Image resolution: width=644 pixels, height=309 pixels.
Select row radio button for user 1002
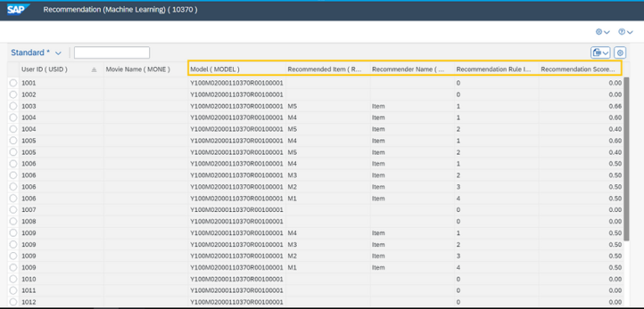(x=13, y=95)
